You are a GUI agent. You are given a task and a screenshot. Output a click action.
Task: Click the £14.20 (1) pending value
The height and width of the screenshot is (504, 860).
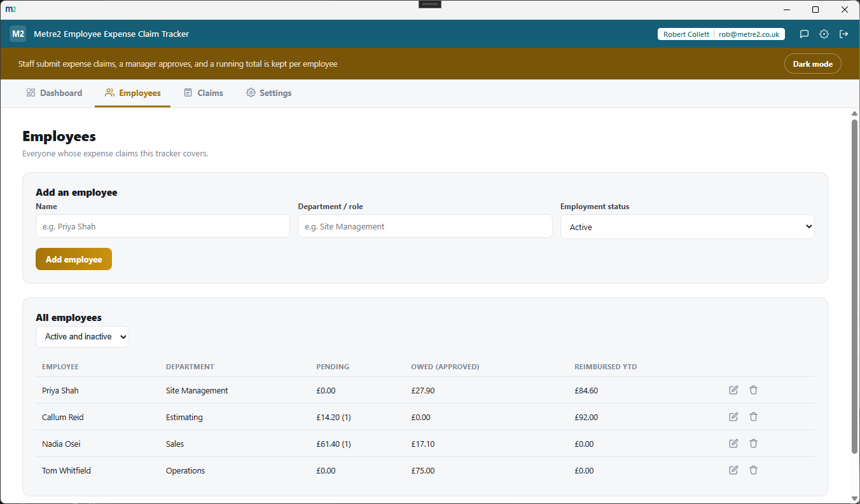(334, 418)
